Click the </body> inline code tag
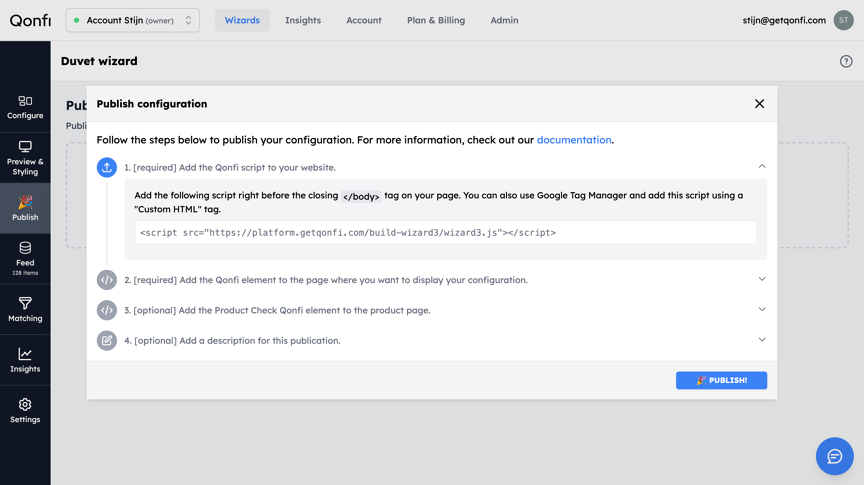 pyautogui.click(x=361, y=196)
